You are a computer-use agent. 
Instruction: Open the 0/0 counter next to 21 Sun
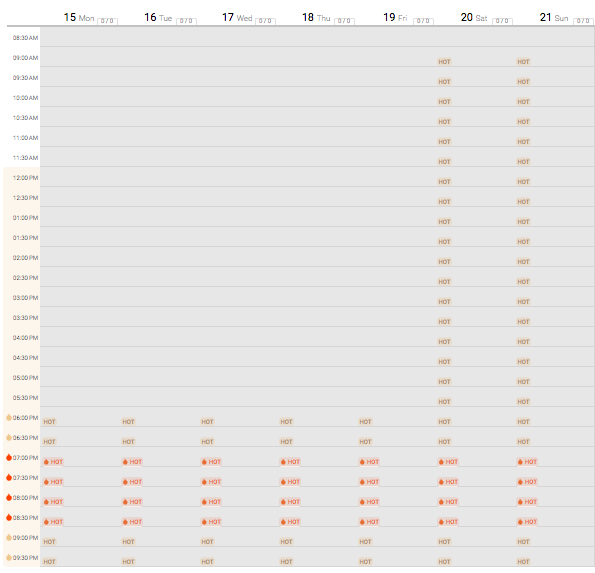click(x=583, y=21)
